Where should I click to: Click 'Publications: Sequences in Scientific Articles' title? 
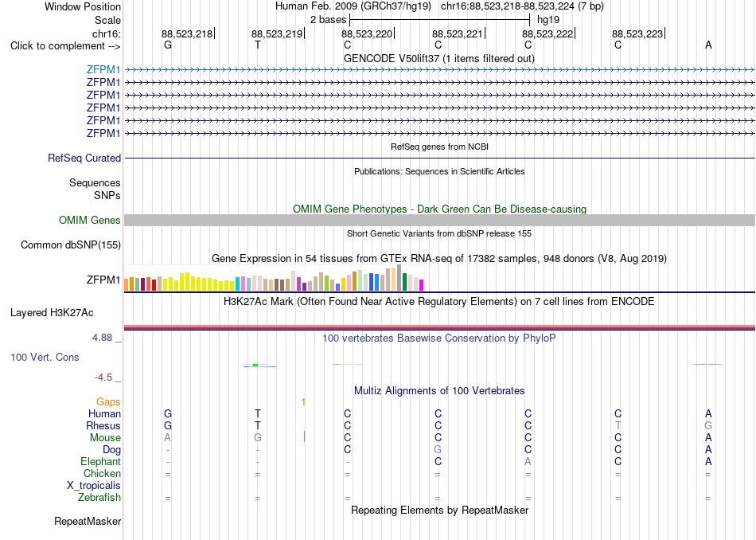(439, 171)
